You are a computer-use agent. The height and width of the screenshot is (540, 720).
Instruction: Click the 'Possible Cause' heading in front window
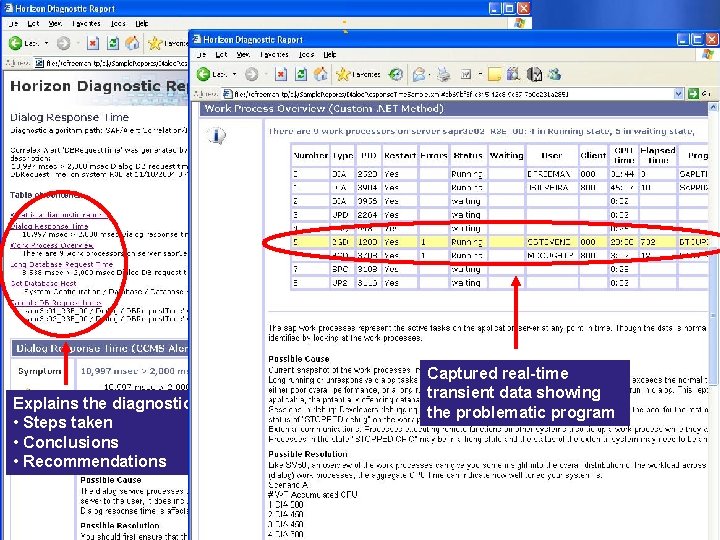[x=299, y=359]
